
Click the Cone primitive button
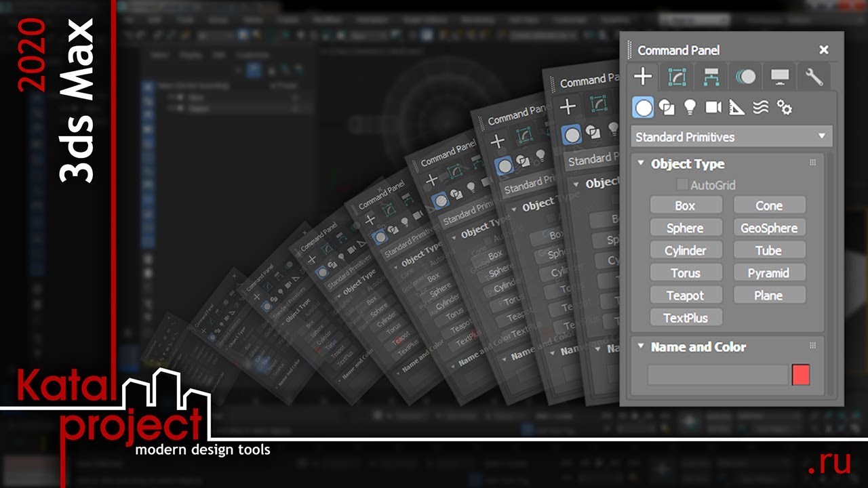coord(769,205)
